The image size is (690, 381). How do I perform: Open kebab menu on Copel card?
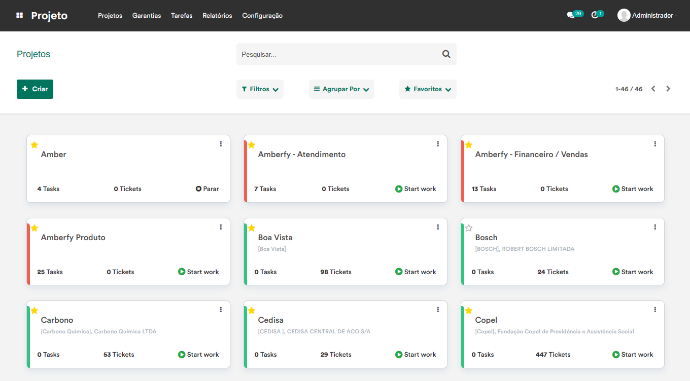(655, 310)
